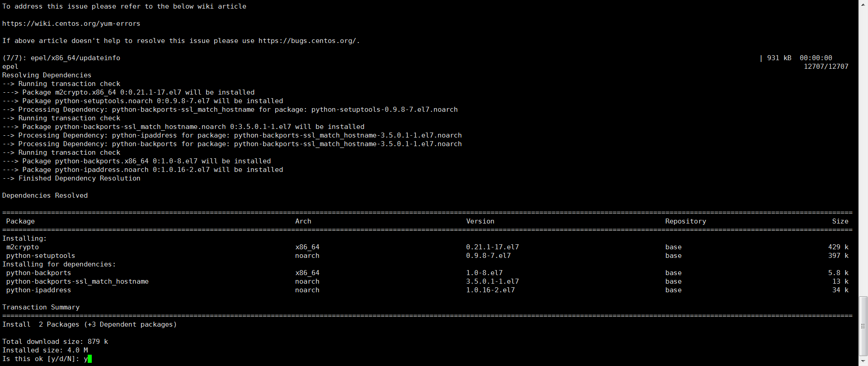Image resolution: width=868 pixels, height=366 pixels.
Task: Click 'python-backports' row name in table
Action: [38, 273]
